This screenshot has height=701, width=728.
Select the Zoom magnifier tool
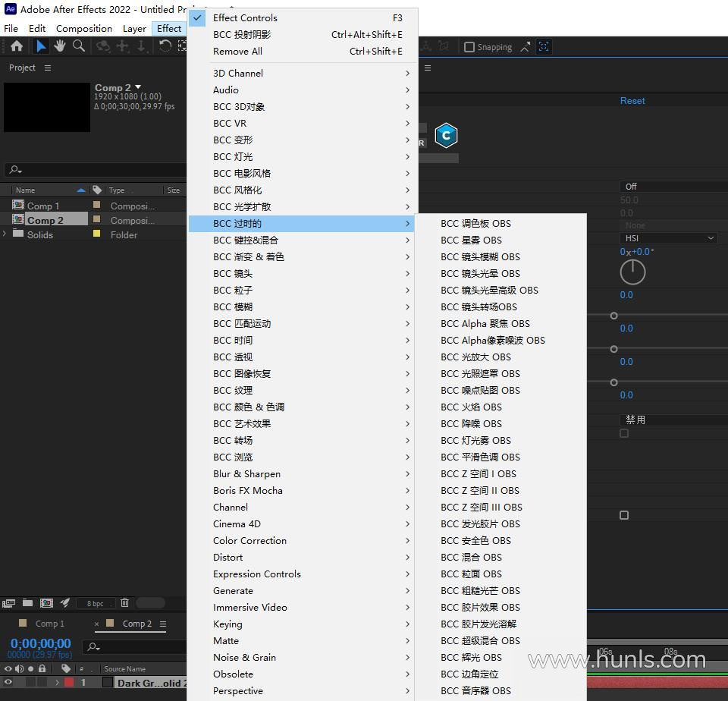(x=79, y=46)
